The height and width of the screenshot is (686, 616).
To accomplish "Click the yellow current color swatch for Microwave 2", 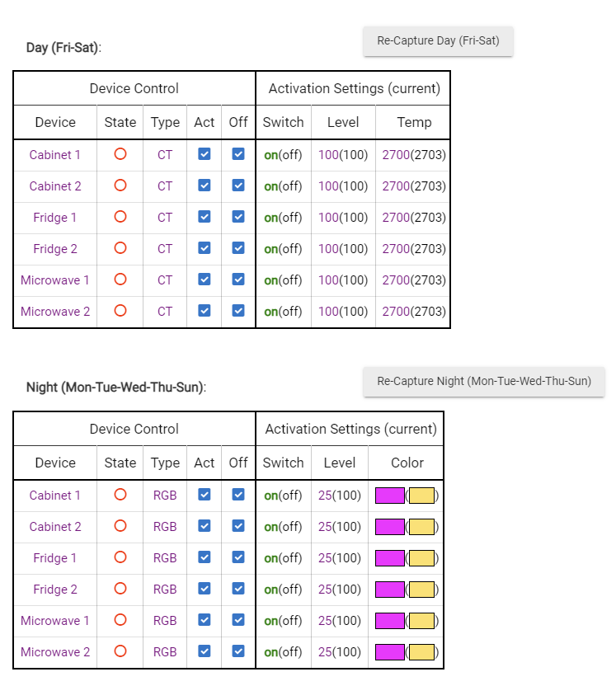I will pos(421,652).
